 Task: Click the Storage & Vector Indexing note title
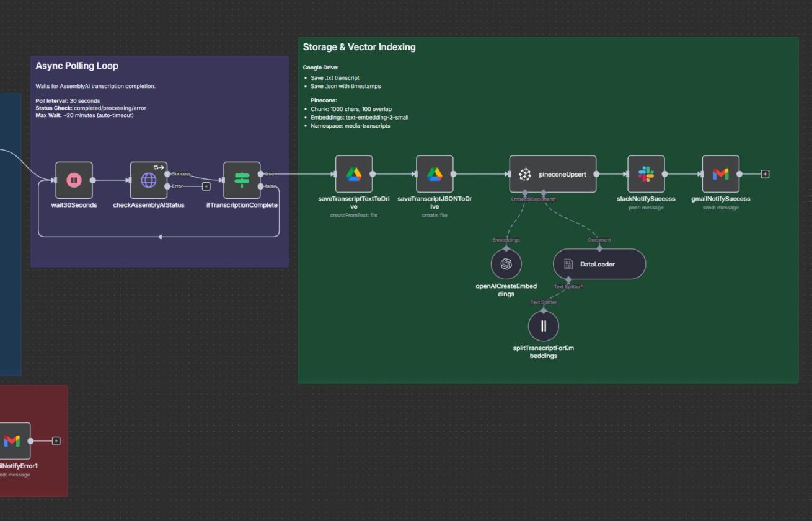(359, 47)
